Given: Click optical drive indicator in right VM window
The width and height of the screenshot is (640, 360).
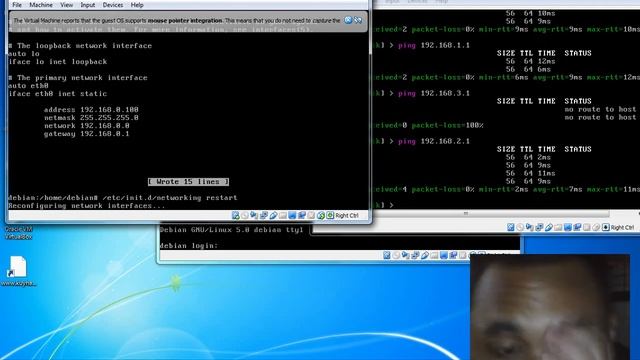Looking at the screenshot, I should click(520, 227).
